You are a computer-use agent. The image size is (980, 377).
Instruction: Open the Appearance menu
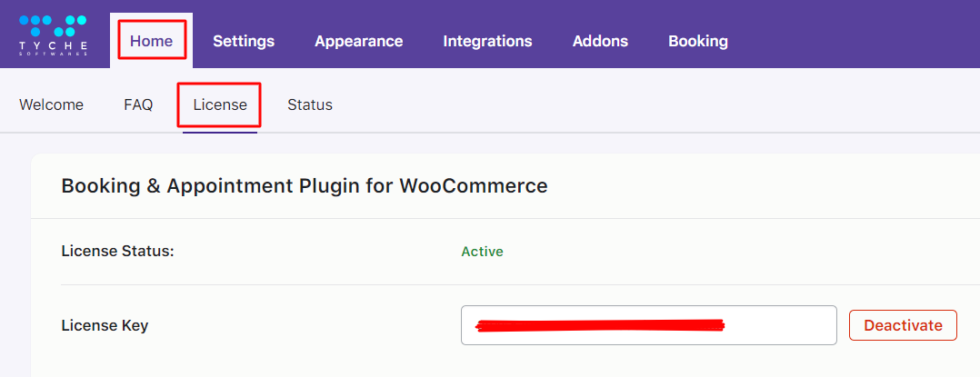(358, 41)
